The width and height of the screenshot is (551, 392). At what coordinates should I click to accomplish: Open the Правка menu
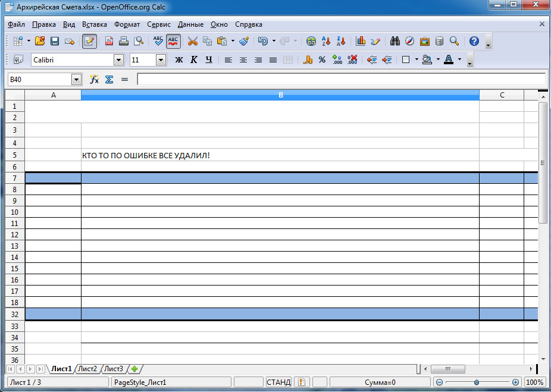(44, 24)
